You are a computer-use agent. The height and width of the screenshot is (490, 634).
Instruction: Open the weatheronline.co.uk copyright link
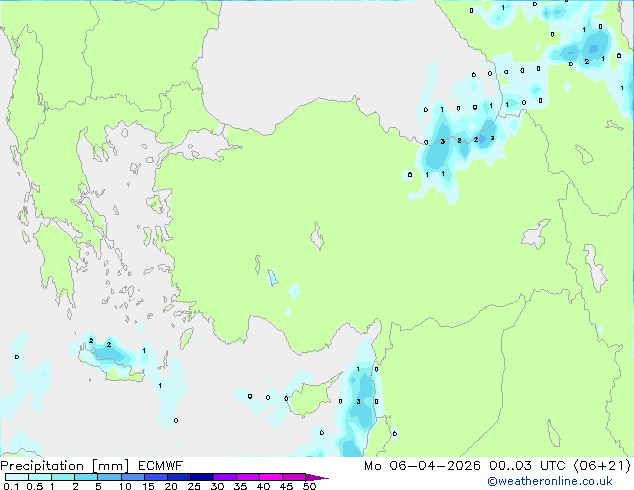pyautogui.click(x=550, y=481)
